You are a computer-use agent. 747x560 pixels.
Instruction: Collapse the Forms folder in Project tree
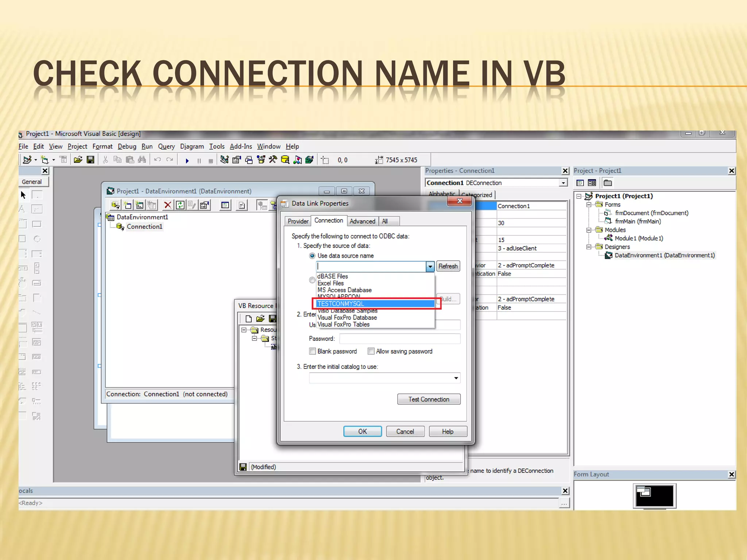coord(589,205)
